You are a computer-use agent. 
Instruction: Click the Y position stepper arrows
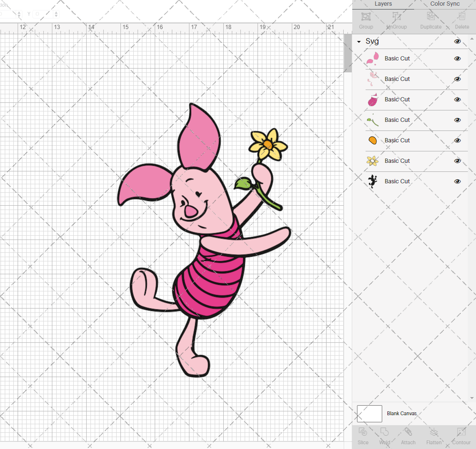coord(56,14)
